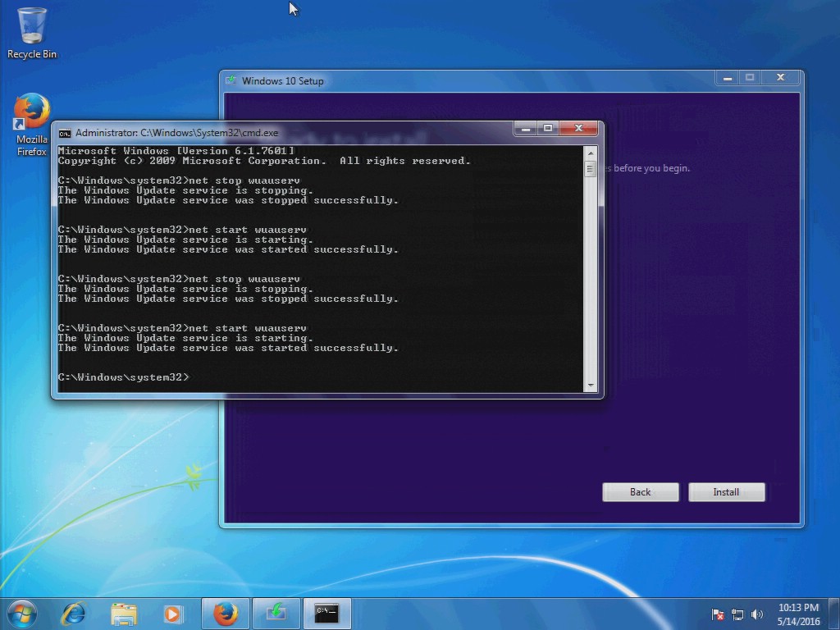Screen dimensions: 840x630
Task: Open Windows Explorer folder taskbar icon
Action: click(x=124, y=614)
